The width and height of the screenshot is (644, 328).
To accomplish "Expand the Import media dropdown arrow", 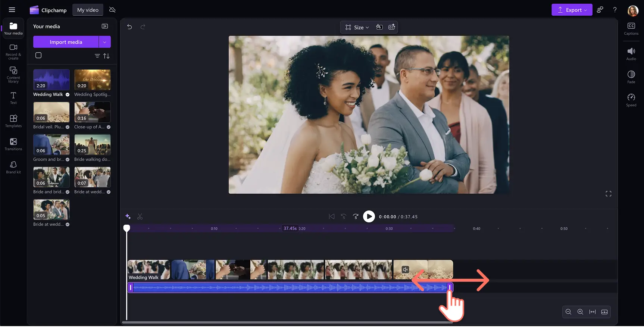I will [x=104, y=42].
